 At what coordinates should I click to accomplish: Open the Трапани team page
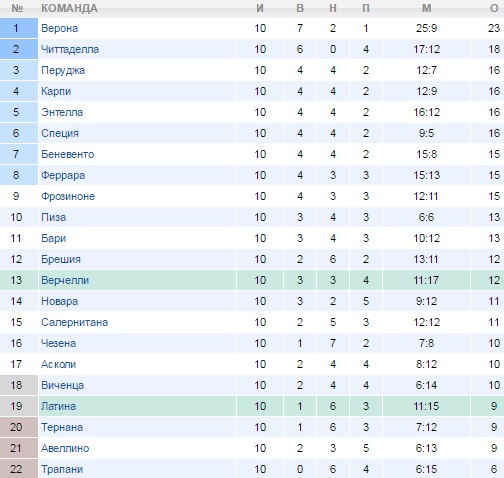click(62, 469)
